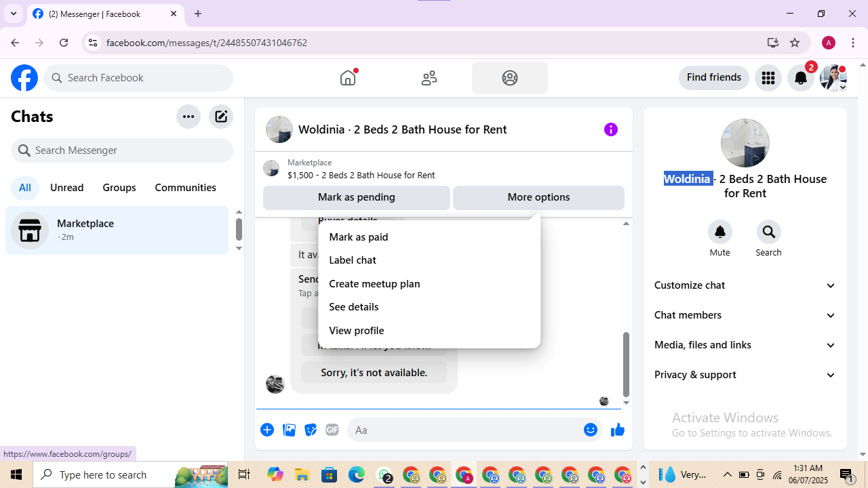Screen dimensions: 868x488
Task: Reload the page with browser refresh icon
Action: click(x=64, y=43)
